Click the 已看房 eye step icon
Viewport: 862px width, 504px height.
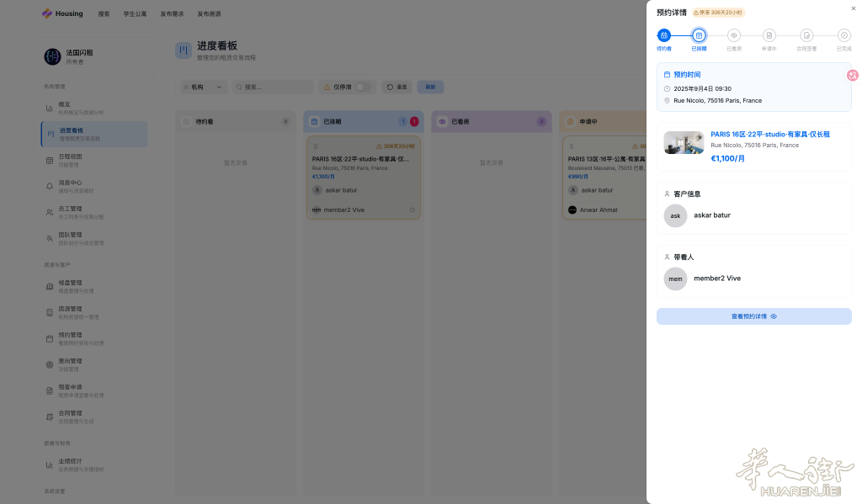[x=734, y=35]
